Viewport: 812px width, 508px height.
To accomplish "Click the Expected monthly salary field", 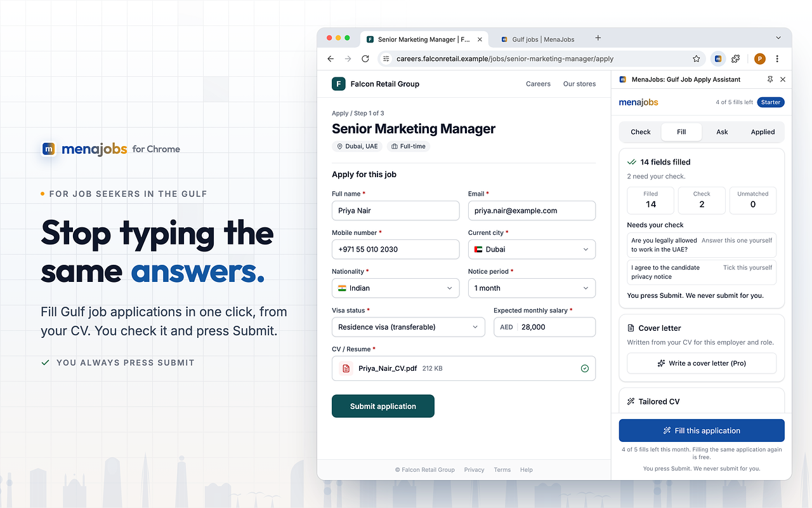I will [x=544, y=327].
